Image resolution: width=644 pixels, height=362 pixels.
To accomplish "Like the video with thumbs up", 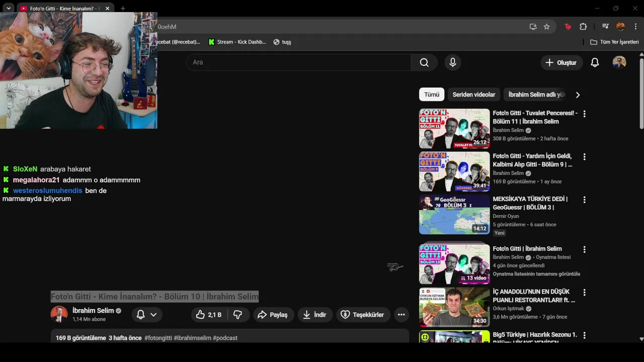I will 208,315.
